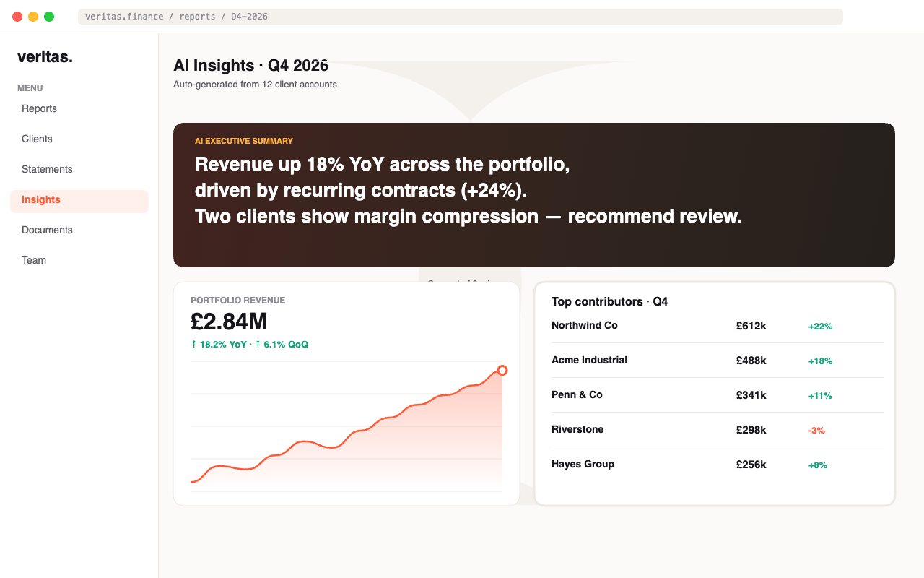Click the browser address bar
This screenshot has height=578, width=924.
(x=461, y=17)
